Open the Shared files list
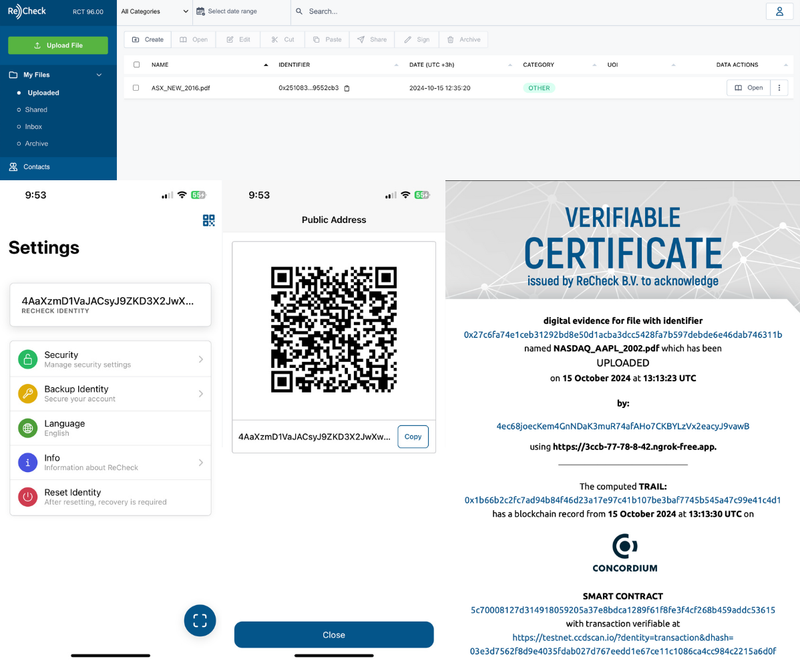 click(36, 110)
